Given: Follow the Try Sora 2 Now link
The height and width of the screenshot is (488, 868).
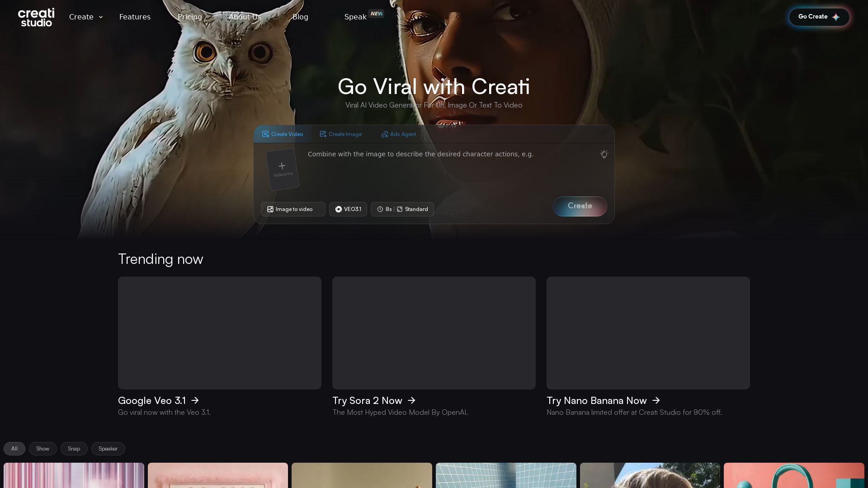Looking at the screenshot, I should point(374,401).
